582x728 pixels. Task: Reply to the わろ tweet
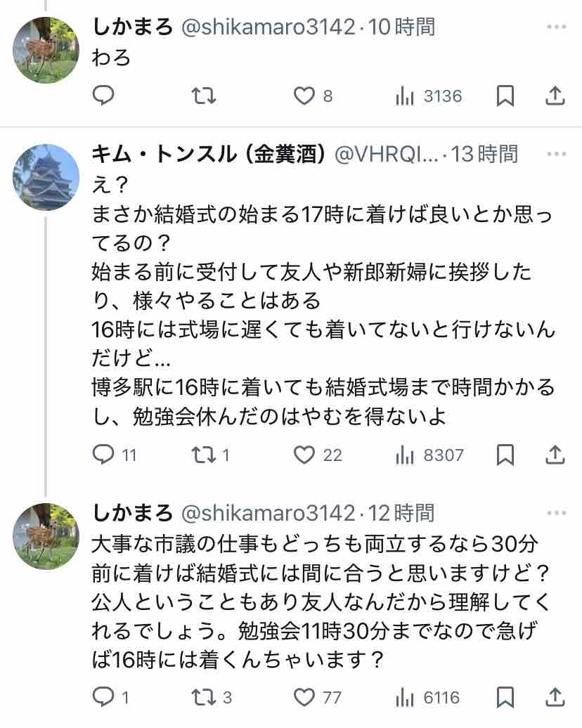tap(103, 96)
